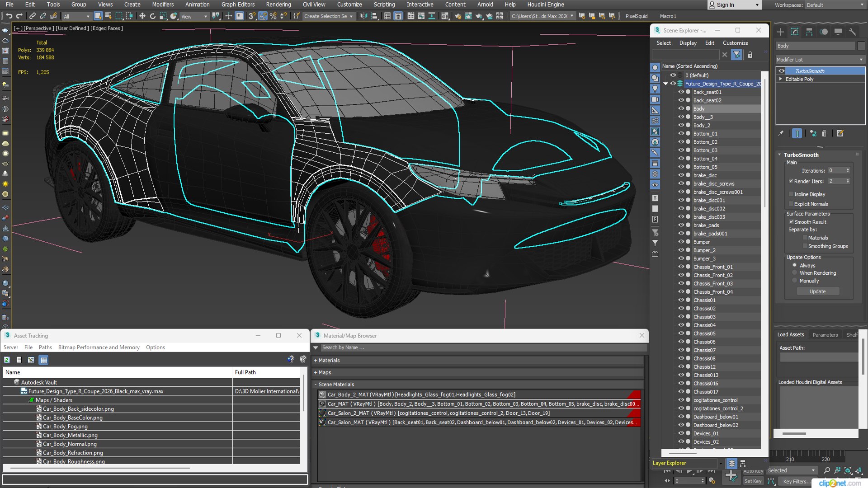Click Asset Tracking table view icon

click(x=43, y=360)
